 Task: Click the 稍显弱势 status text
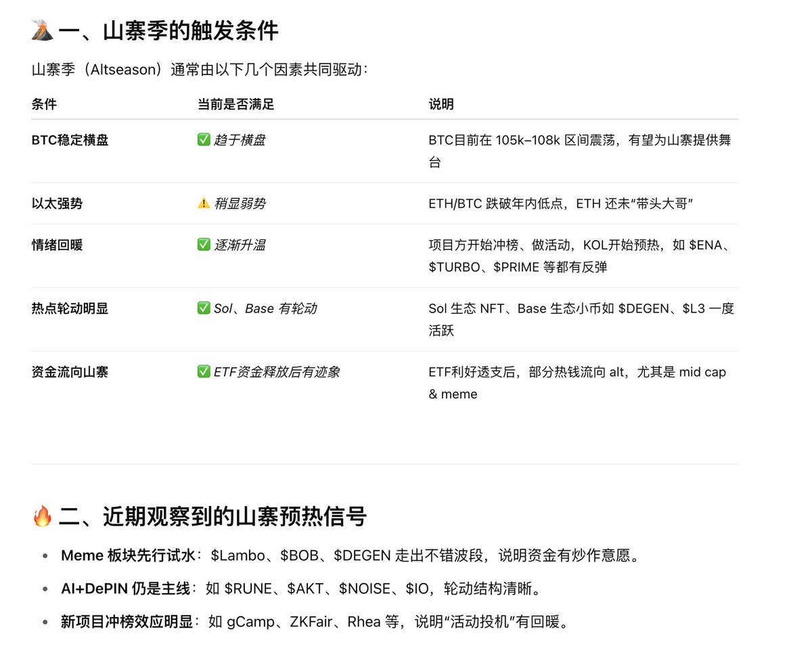240,203
